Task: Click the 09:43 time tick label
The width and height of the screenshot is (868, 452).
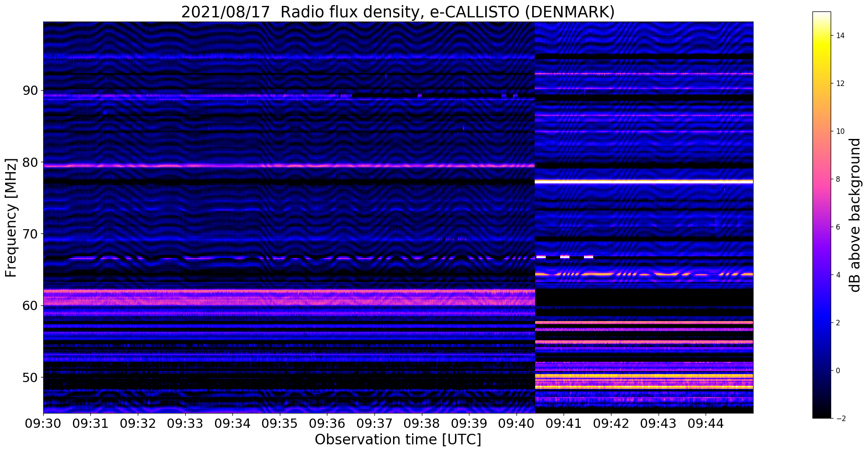Action: [659, 424]
